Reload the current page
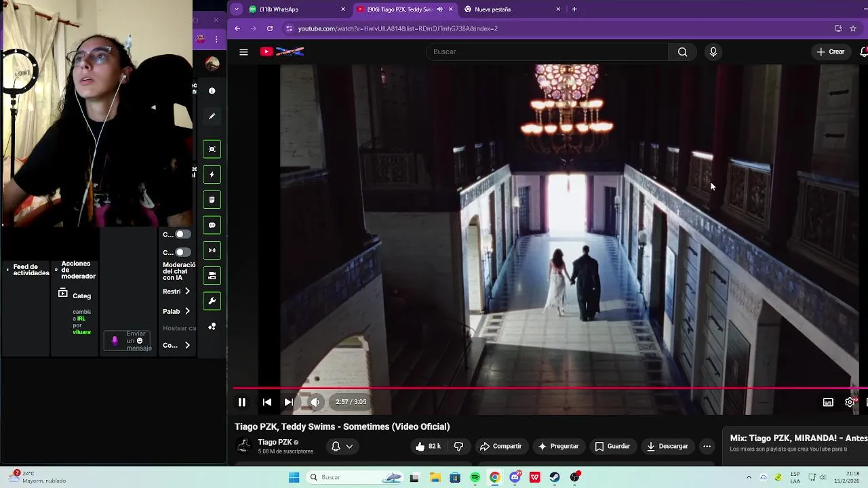The height and width of the screenshot is (488, 868). click(x=270, y=28)
